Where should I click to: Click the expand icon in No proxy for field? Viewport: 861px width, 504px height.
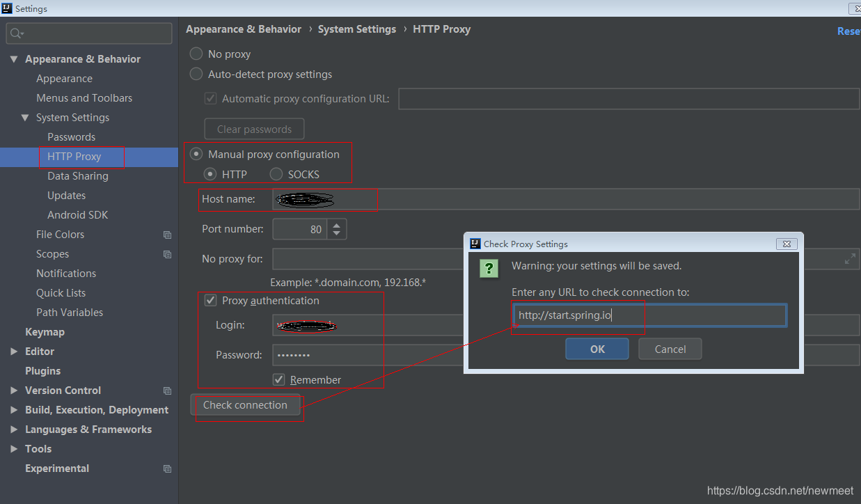(x=850, y=259)
